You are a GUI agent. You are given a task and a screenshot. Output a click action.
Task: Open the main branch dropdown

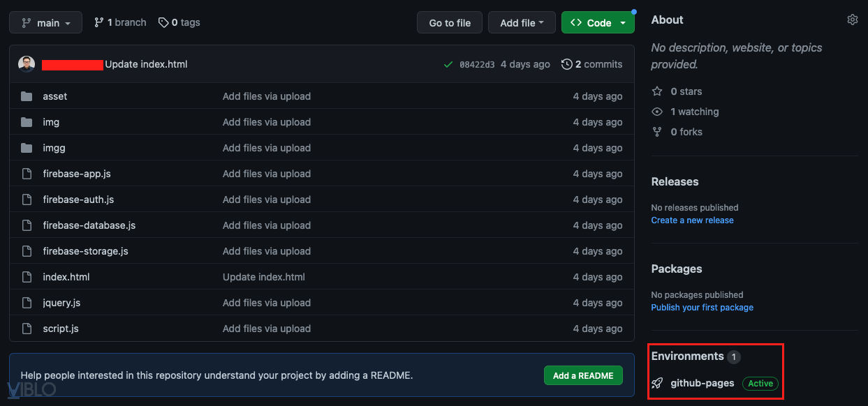coord(46,23)
